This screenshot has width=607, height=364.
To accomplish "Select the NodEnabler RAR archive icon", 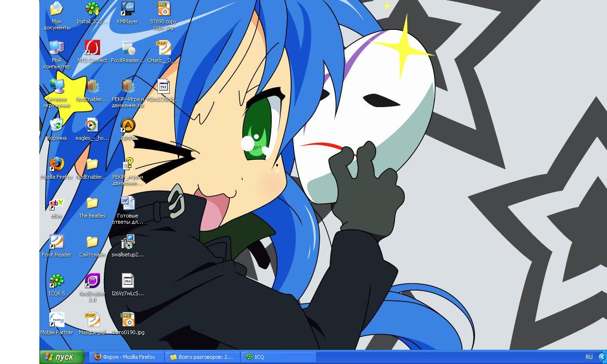I will (x=92, y=86).
